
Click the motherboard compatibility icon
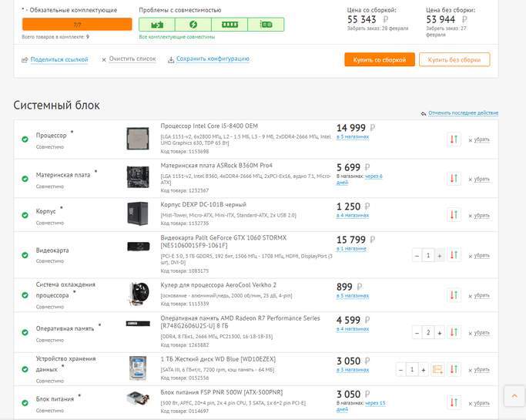157,25
